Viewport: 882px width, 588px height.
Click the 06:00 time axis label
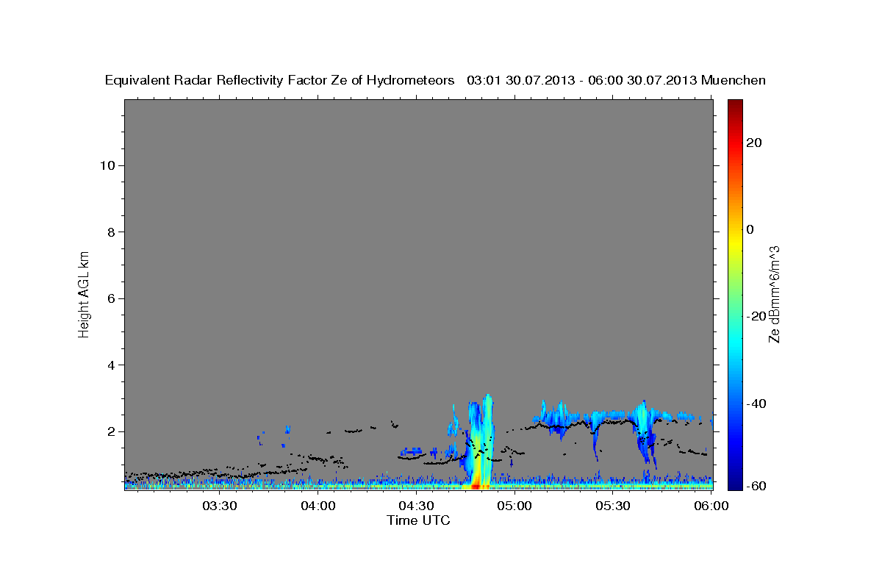point(711,506)
